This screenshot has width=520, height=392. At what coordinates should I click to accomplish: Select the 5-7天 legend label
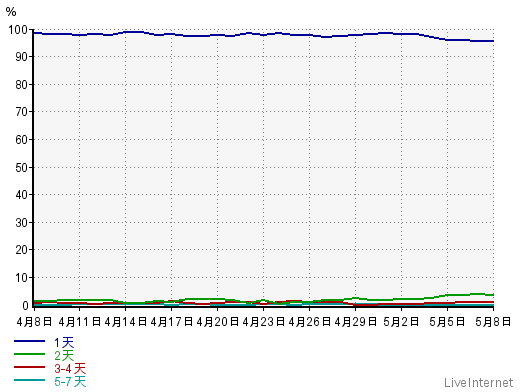pyautogui.click(x=70, y=381)
